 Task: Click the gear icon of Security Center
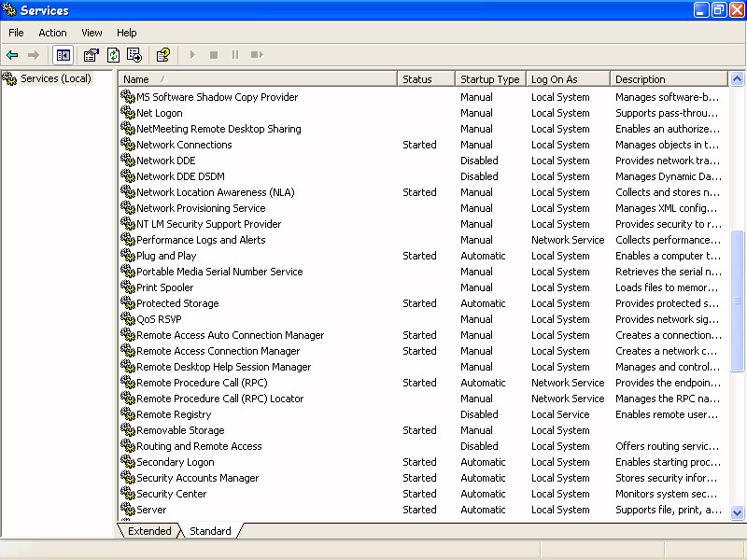128,493
